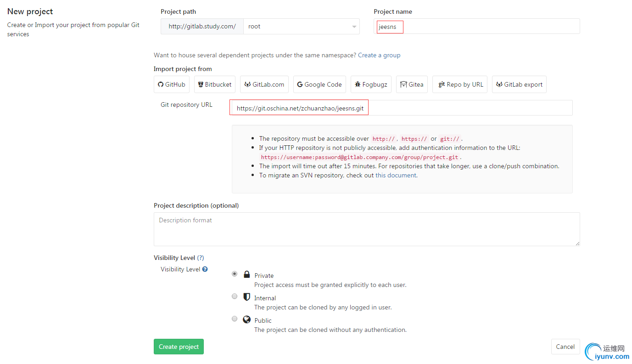632x364 pixels.
Task: Choose Internal visibility level
Action: [x=235, y=296]
